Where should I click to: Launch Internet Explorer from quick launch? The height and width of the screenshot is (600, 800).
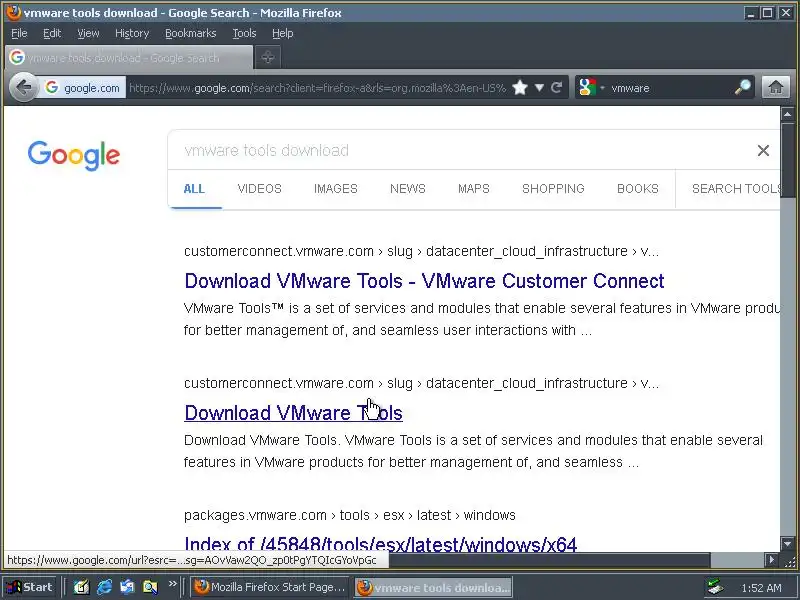(x=104, y=587)
